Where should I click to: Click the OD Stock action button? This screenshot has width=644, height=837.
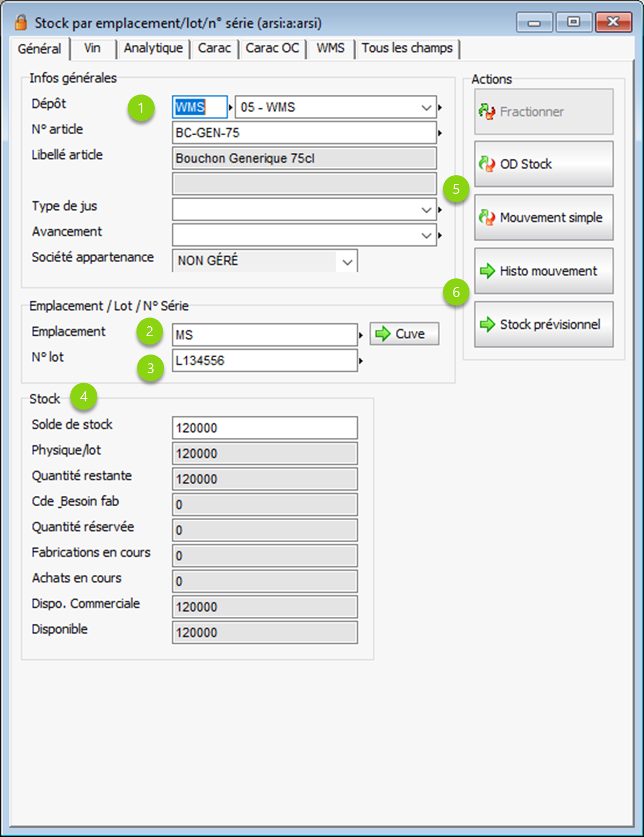pyautogui.click(x=543, y=164)
